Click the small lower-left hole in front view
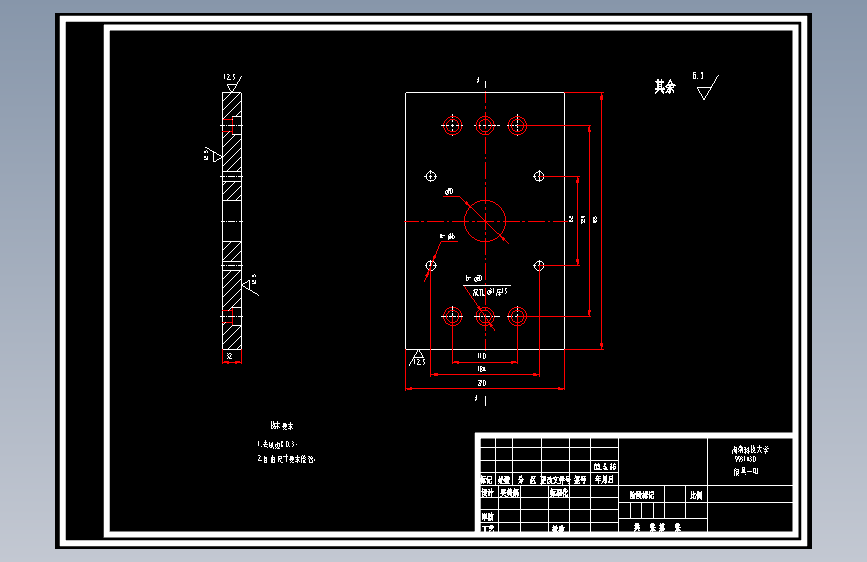 (431, 266)
